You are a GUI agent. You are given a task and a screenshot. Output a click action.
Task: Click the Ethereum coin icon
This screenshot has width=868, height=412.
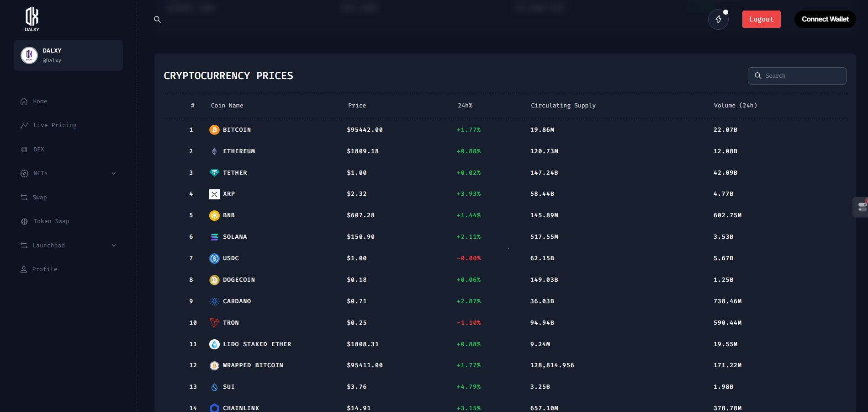click(214, 151)
